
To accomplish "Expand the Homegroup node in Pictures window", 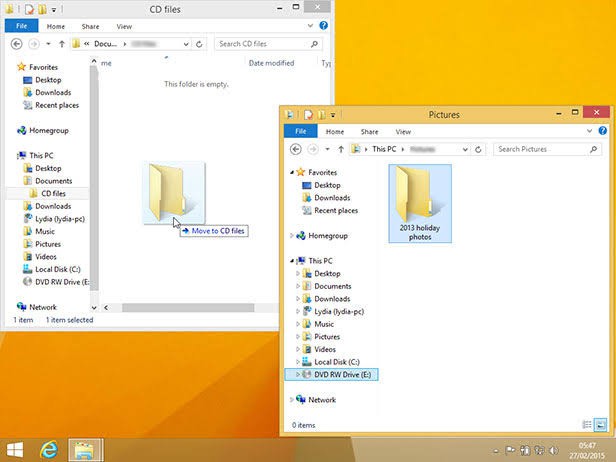I will pyautogui.click(x=292, y=236).
